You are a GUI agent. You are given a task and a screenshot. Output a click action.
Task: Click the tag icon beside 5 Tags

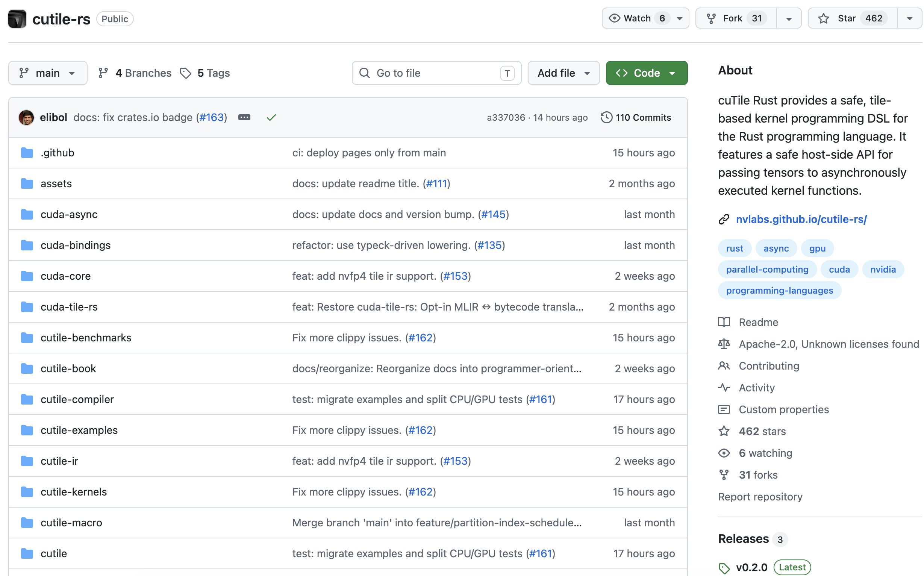click(x=185, y=73)
